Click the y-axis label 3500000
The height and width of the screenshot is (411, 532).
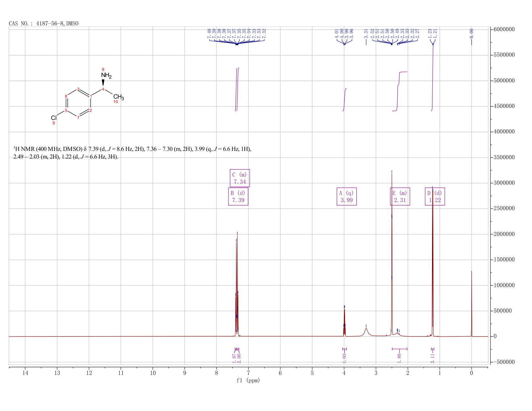tap(504, 157)
